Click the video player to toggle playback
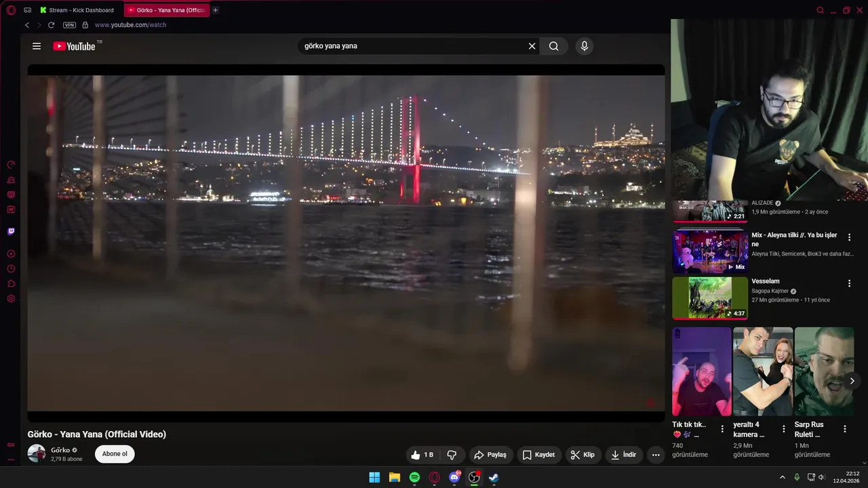868x488 pixels. click(x=346, y=243)
